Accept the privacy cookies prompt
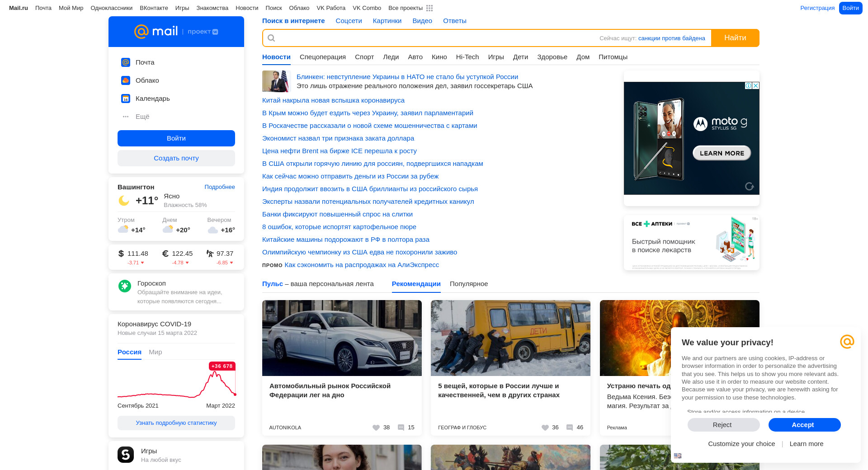Viewport: 868px width, 470px height. pyautogui.click(x=804, y=425)
